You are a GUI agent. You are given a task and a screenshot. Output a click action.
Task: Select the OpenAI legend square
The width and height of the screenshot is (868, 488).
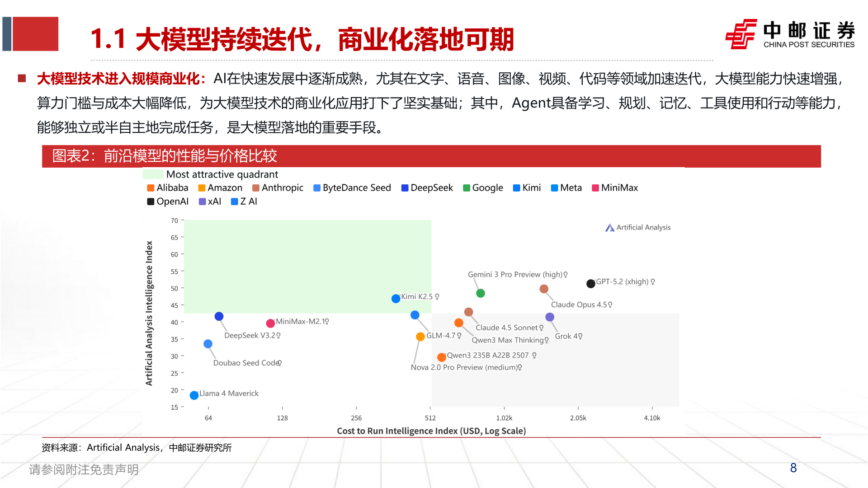[151, 201]
